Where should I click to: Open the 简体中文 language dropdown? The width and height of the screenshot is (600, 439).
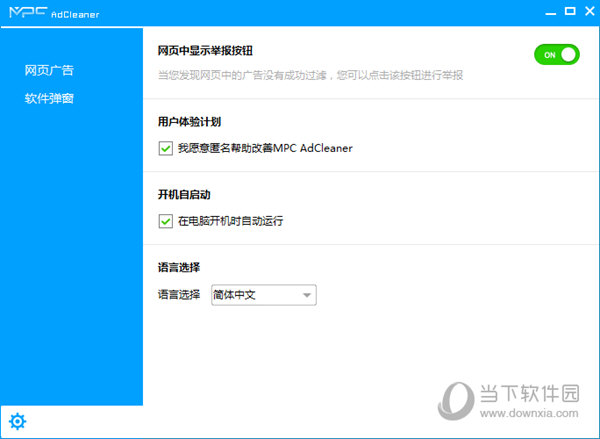tap(262, 295)
